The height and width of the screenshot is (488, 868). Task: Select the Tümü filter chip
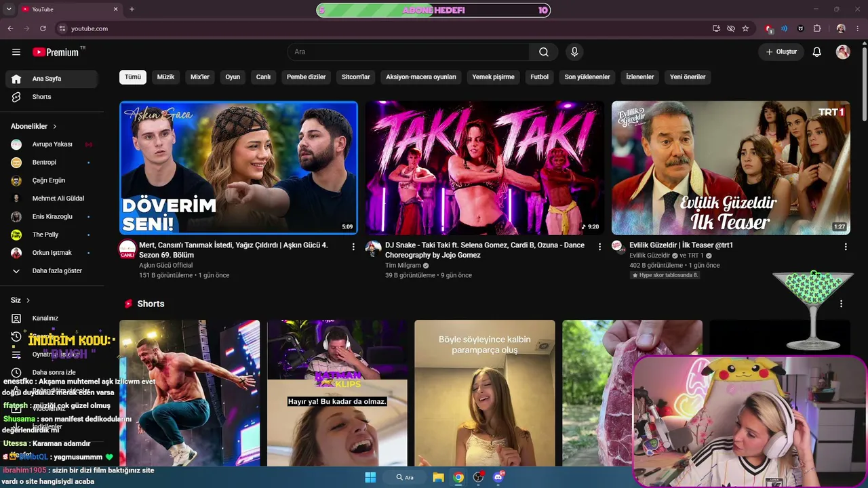(133, 77)
